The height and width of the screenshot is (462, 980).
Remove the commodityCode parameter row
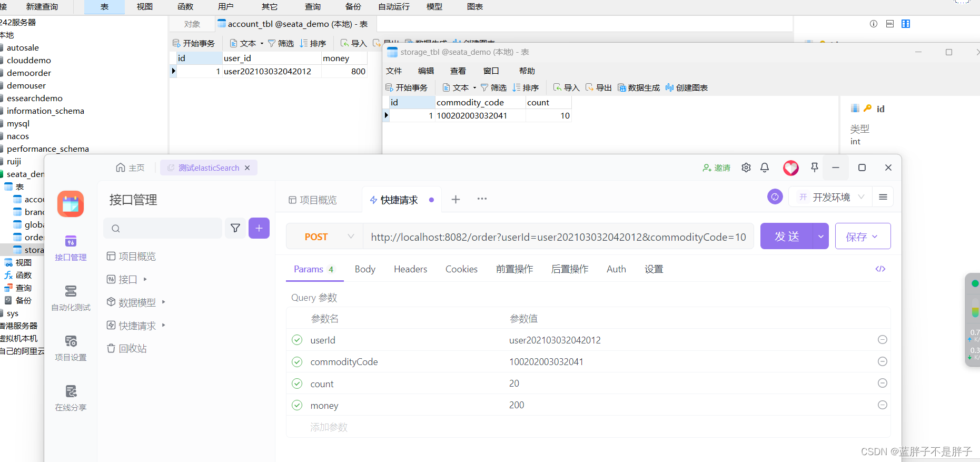click(883, 361)
